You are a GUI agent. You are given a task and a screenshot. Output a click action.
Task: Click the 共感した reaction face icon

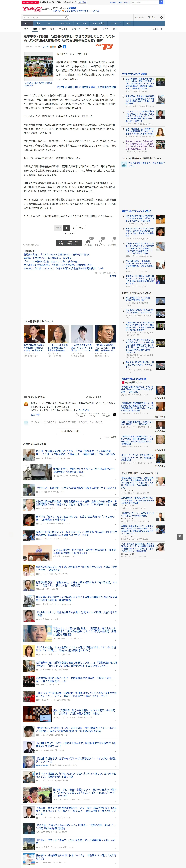tap(77, 415)
